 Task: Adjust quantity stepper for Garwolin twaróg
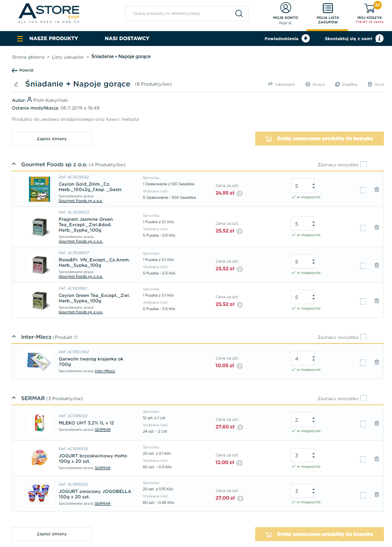click(x=313, y=359)
